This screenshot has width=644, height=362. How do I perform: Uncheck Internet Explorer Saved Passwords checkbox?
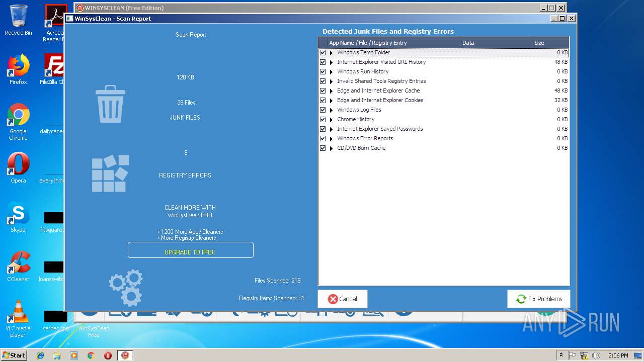pos(323,129)
